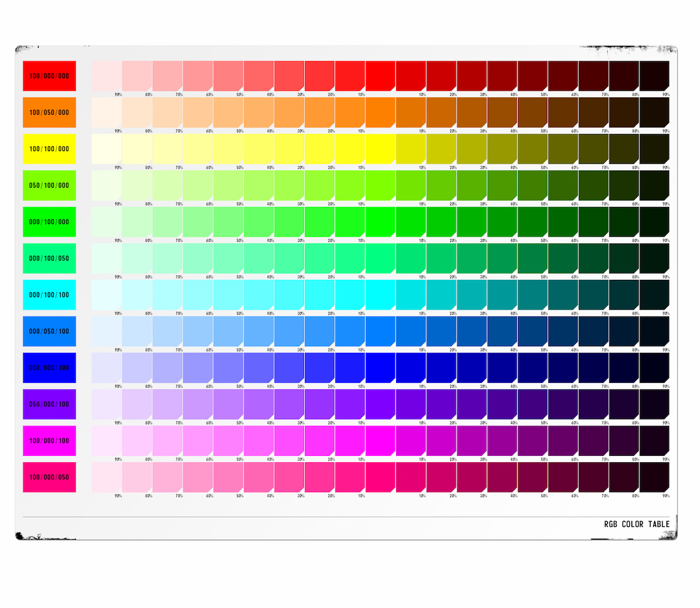Click the 90% percentage label under the red row
Image resolution: width=700 pixels, height=608 pixels.
(x=117, y=92)
